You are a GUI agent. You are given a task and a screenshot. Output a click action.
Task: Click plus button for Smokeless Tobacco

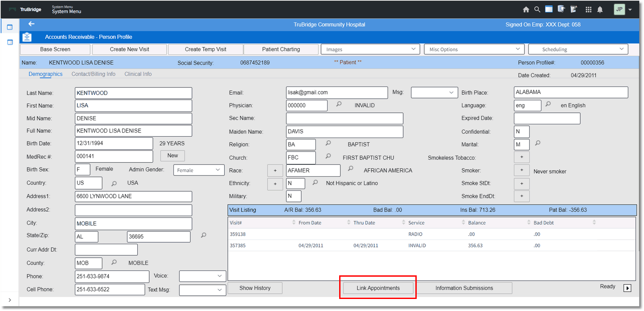point(522,157)
